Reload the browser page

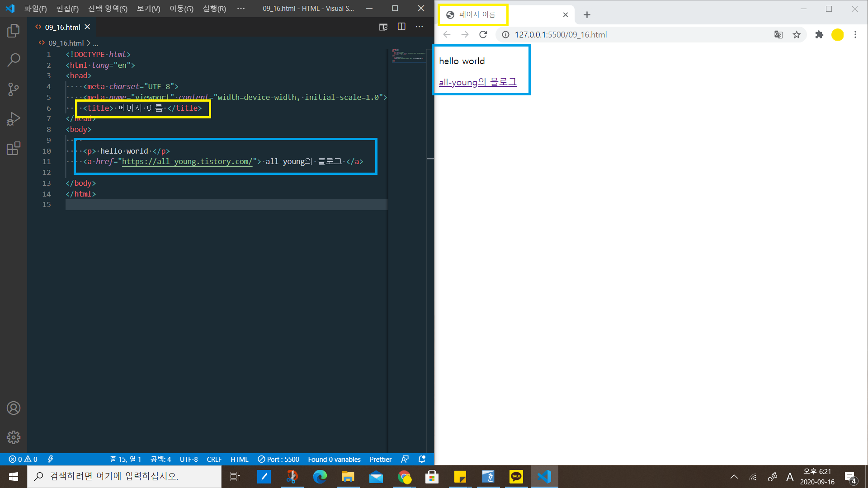click(x=483, y=34)
